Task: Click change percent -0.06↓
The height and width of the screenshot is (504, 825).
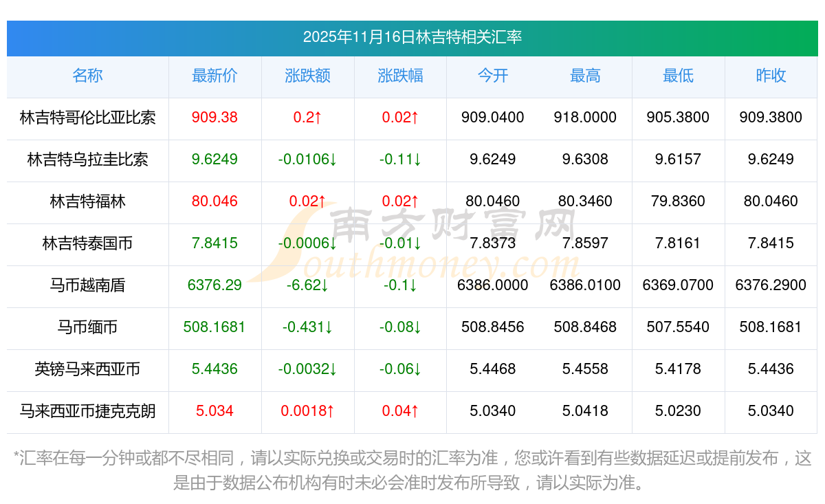Action: click(x=400, y=369)
